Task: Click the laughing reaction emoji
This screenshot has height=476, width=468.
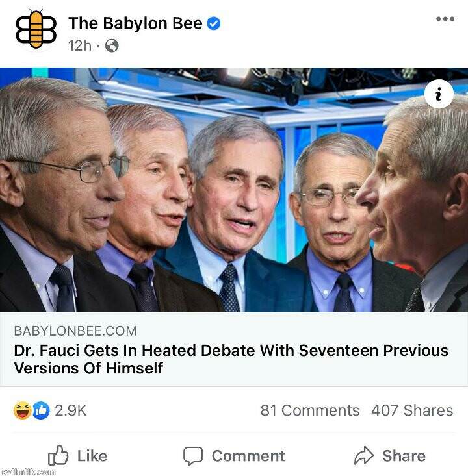Action: [23, 410]
